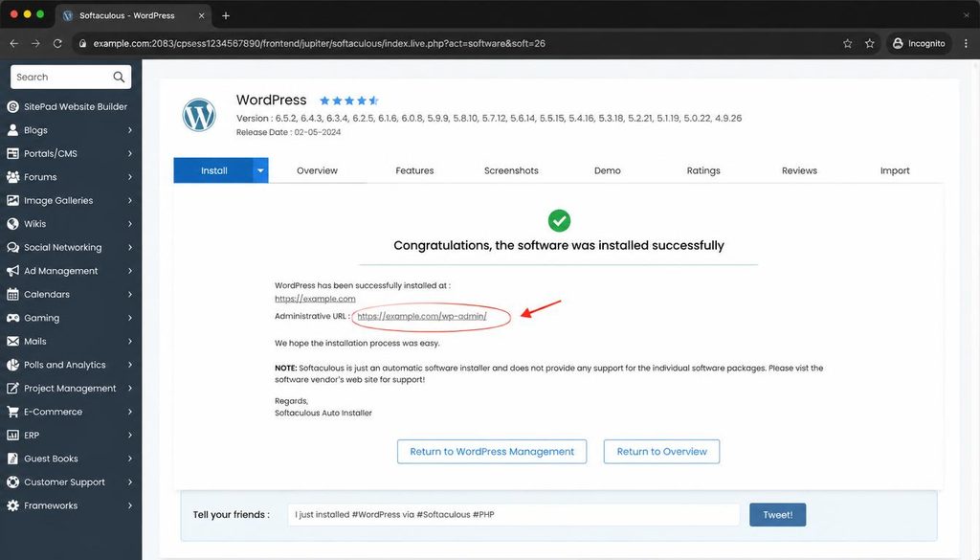Click the SitePad Website Builder icon
Viewport: 980px width, 560px height.
[12, 107]
